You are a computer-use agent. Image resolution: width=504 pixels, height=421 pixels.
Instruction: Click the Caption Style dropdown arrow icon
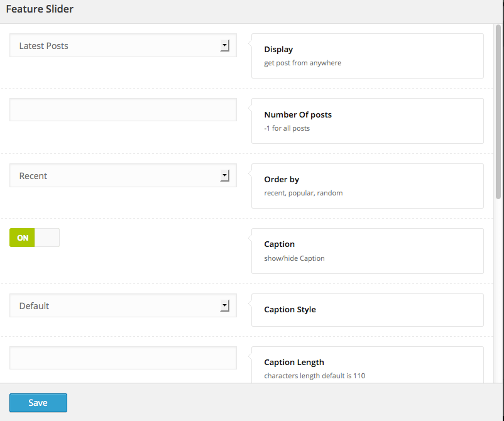pyautogui.click(x=224, y=306)
